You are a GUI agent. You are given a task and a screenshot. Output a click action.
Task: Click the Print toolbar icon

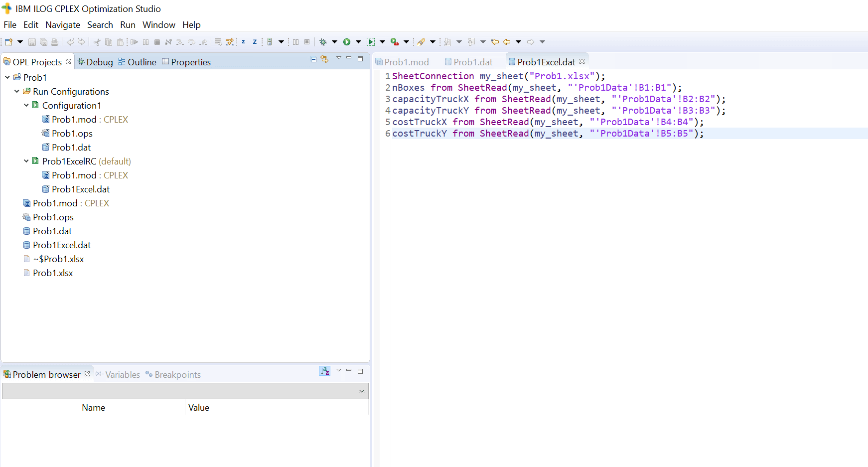(55, 42)
